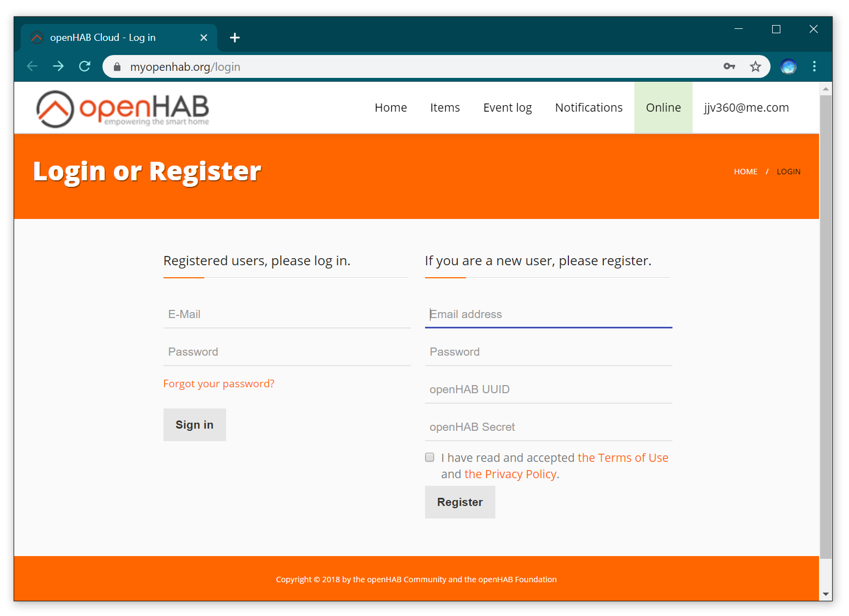
Task: Focus the openHAB Secret field
Action: (x=548, y=427)
